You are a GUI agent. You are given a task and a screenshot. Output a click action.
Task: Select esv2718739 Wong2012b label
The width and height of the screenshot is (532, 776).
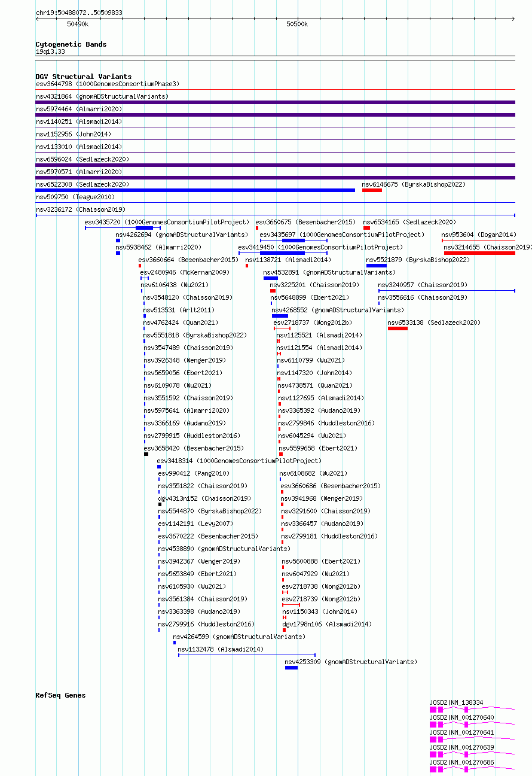click(322, 599)
